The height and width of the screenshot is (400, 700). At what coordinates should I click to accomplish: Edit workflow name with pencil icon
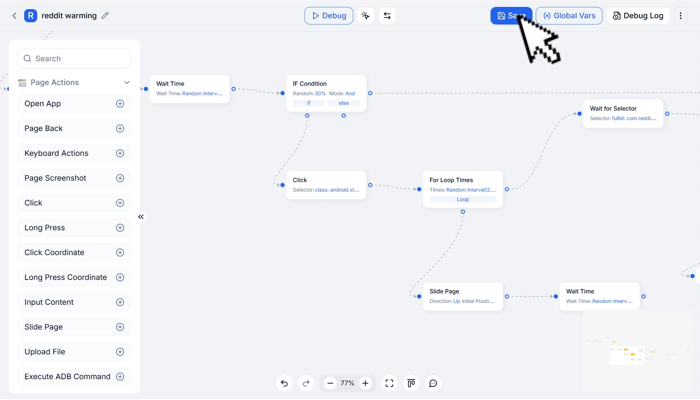(105, 16)
